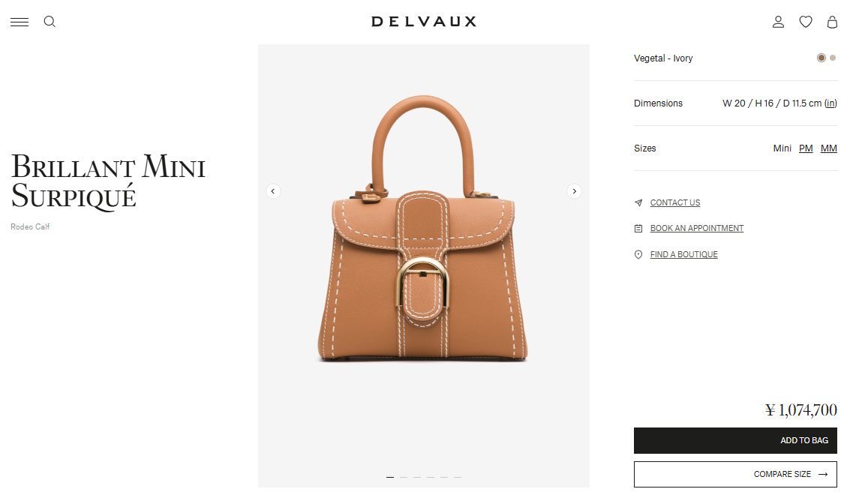
Task: Choose the MM size
Action: tap(829, 148)
